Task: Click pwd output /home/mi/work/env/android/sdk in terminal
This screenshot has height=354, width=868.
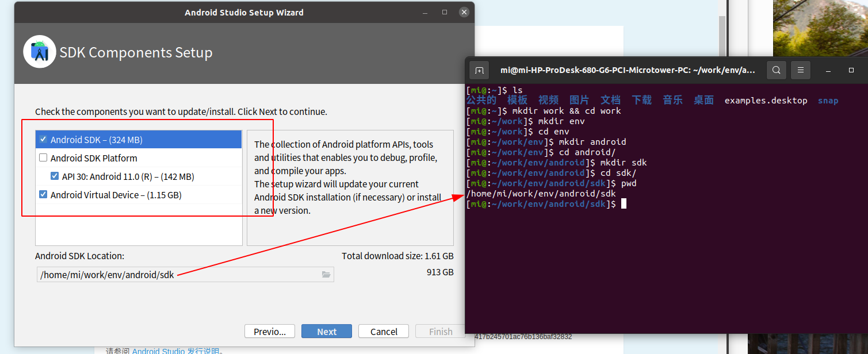Action: (541, 194)
